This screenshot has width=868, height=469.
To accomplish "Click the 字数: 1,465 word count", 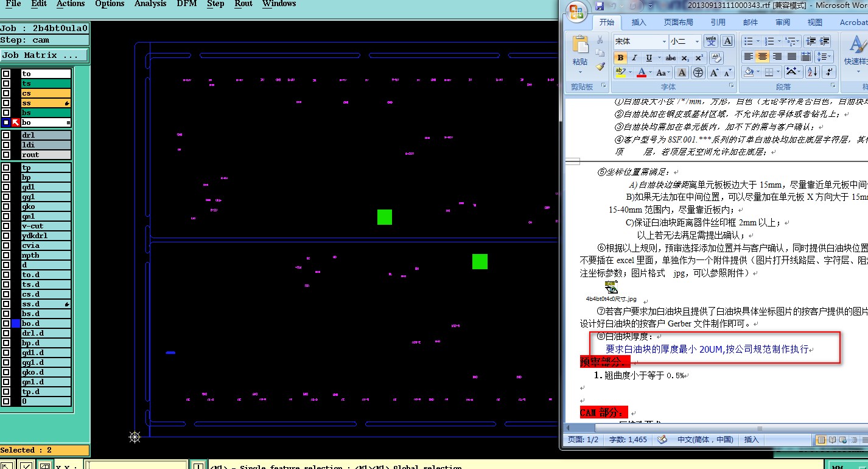I will pos(628,439).
